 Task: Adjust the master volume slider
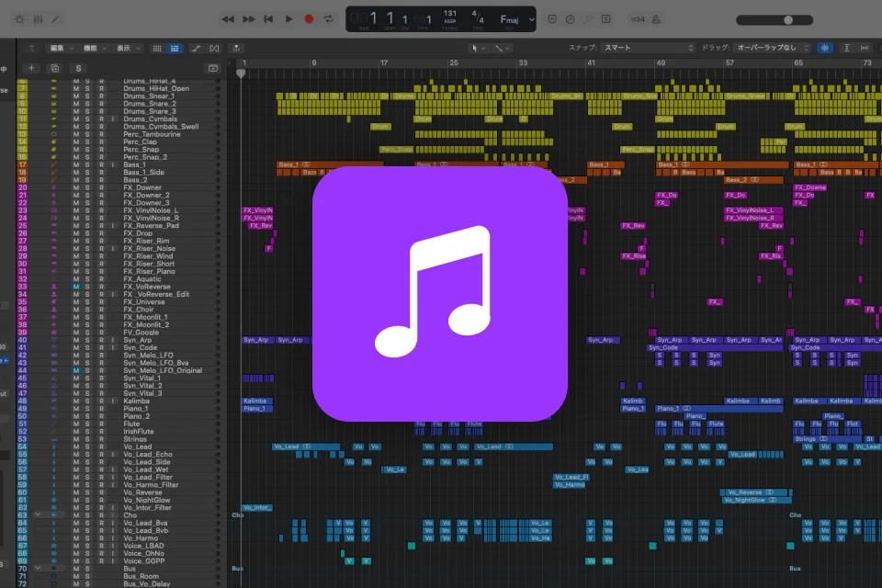pos(775,19)
